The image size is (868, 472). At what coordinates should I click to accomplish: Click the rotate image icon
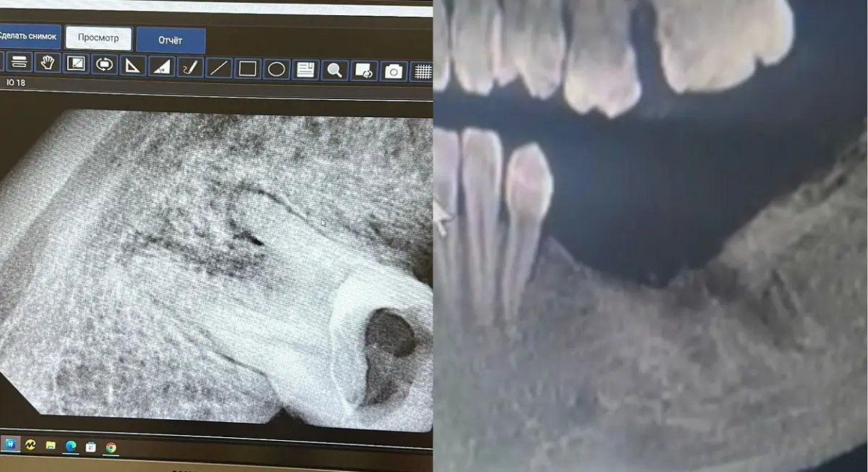click(104, 65)
